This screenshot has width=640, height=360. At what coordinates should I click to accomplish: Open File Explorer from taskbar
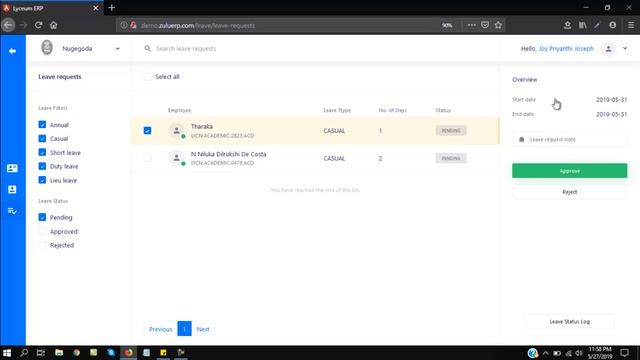59,353
